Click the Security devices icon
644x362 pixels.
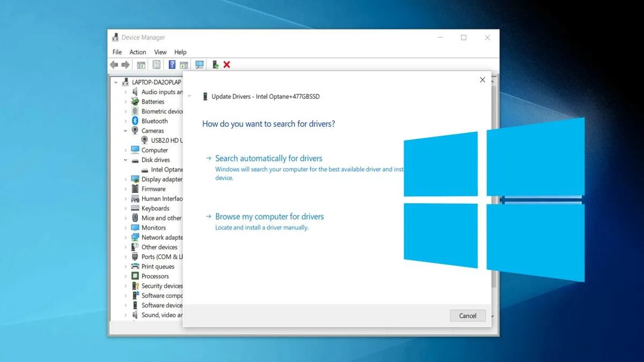[135, 286]
